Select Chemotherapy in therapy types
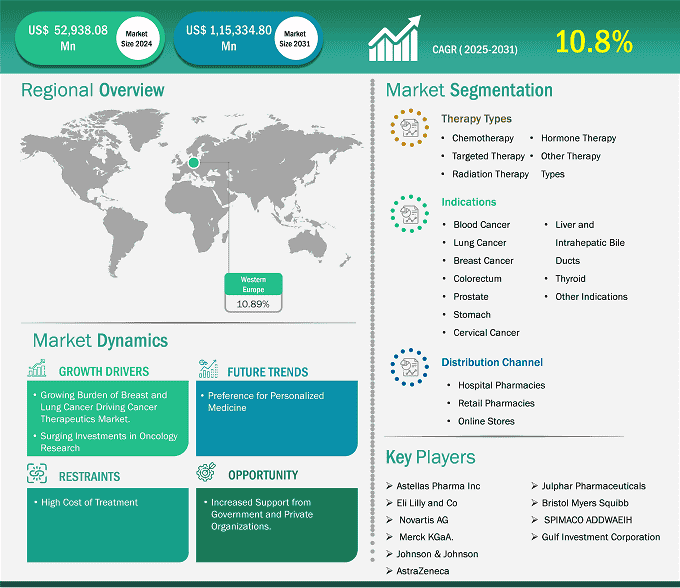This screenshot has width=680, height=588. [x=483, y=138]
